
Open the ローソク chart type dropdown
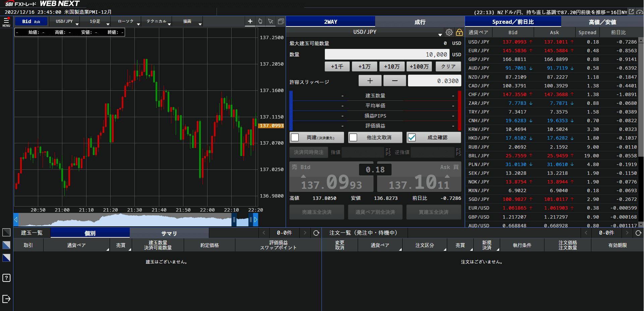pyautogui.click(x=126, y=21)
